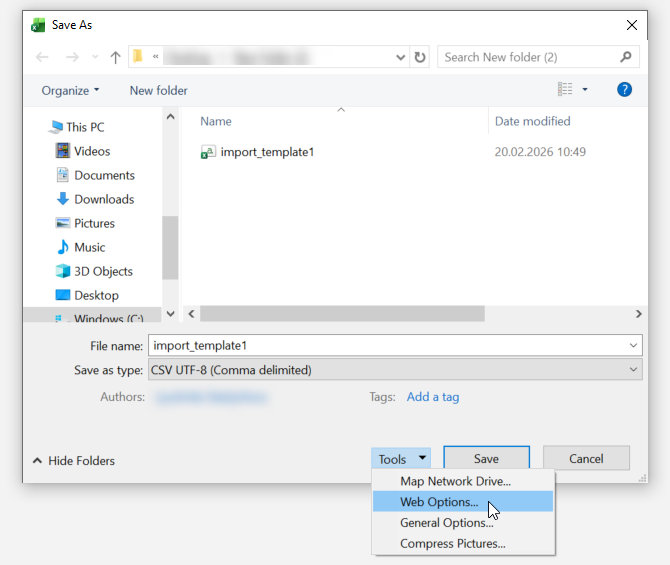Image resolution: width=670 pixels, height=565 pixels.
Task: Click the Downloads arrow icon
Action: 62,199
